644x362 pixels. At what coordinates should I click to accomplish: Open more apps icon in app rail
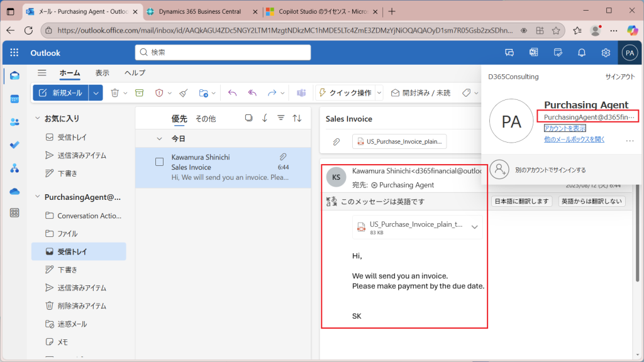point(15,212)
